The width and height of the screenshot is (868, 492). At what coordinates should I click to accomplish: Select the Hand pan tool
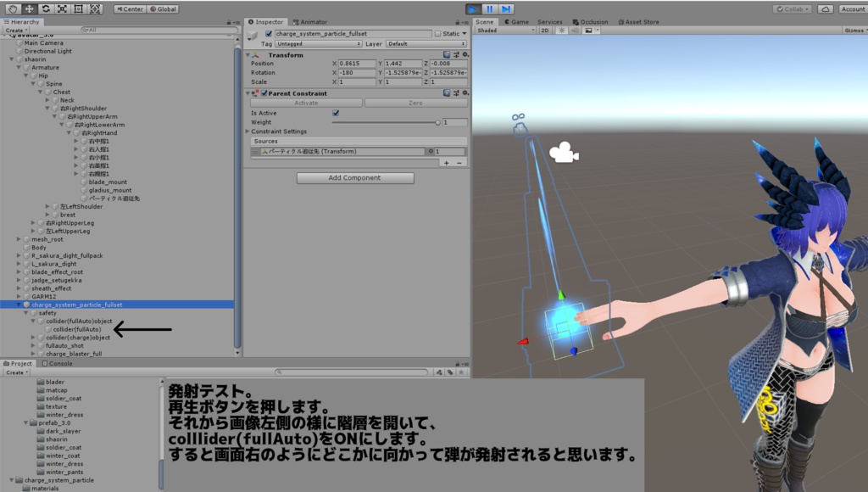click(13, 8)
